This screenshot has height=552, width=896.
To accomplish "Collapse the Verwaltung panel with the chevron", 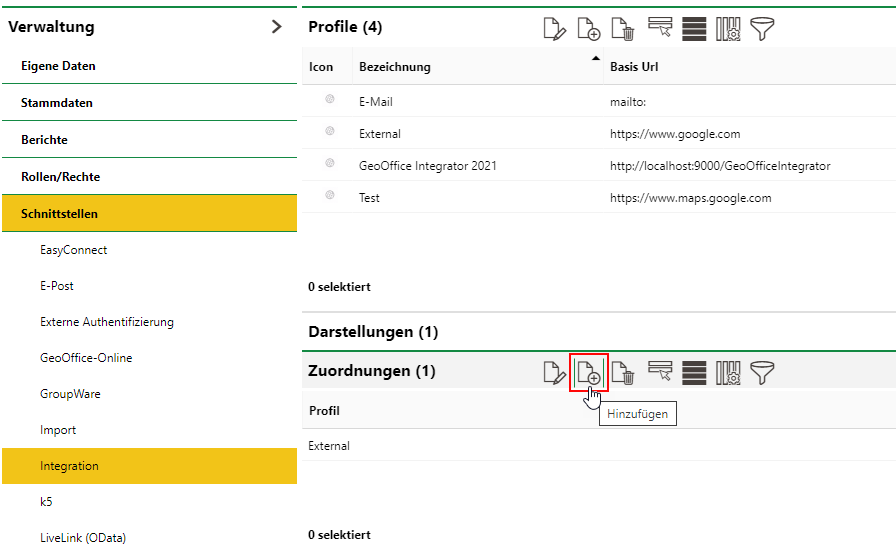I will pos(277,27).
